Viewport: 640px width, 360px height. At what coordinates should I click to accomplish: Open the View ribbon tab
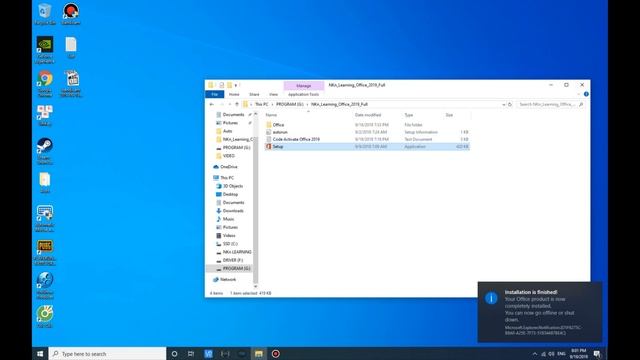pyautogui.click(x=273, y=94)
